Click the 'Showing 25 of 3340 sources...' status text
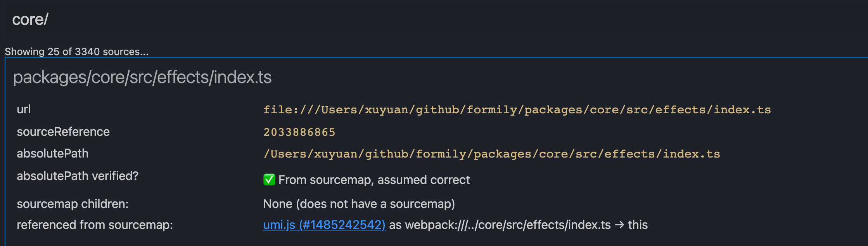The height and width of the screenshot is (246, 868). 76,52
